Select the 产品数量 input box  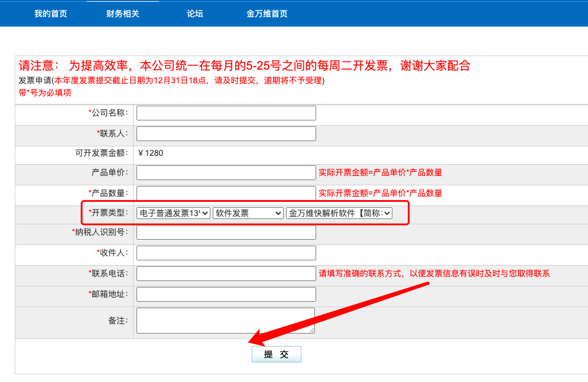tap(226, 193)
